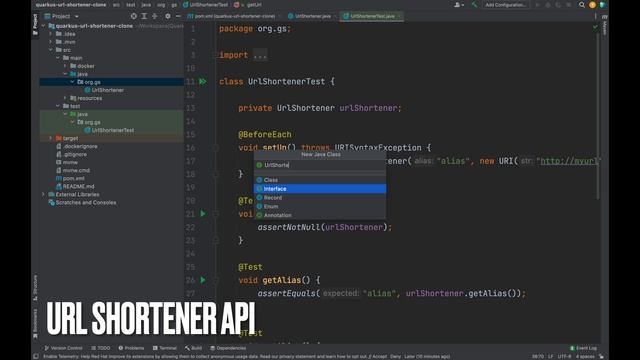Image resolution: width=640 pixels, height=360 pixels.
Task: Click the locate/select opened file icon
Action: click(x=133, y=16)
